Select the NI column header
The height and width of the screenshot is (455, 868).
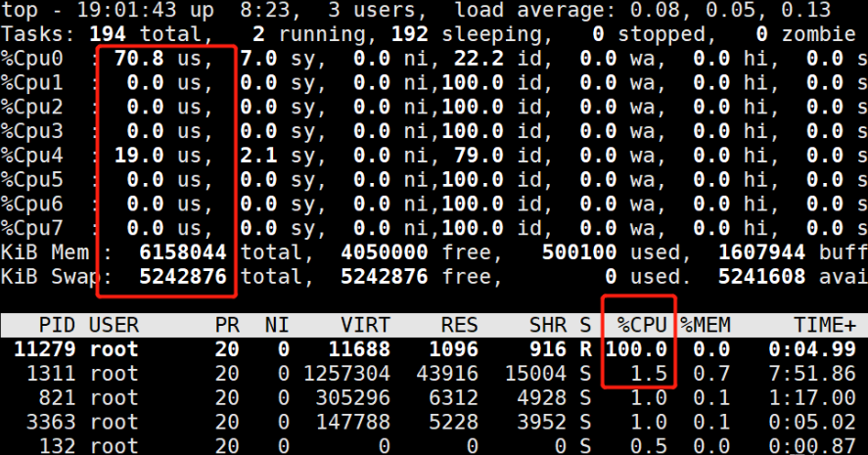(277, 326)
